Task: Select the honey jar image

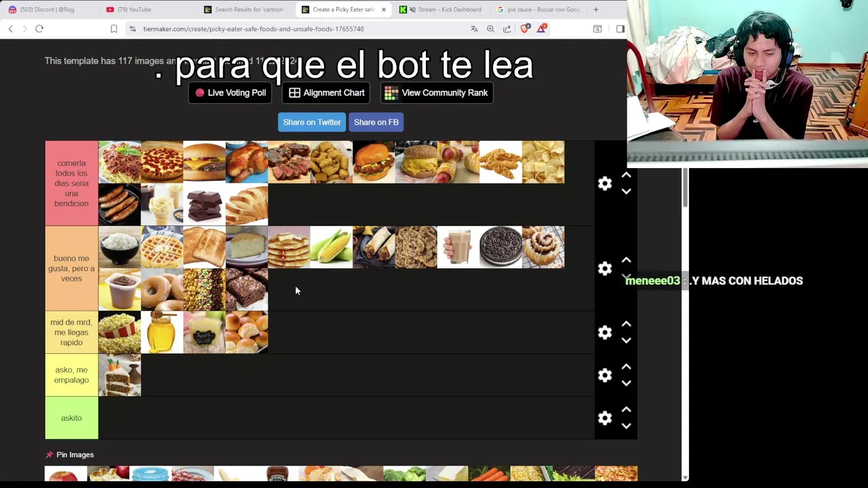Action: (162, 332)
